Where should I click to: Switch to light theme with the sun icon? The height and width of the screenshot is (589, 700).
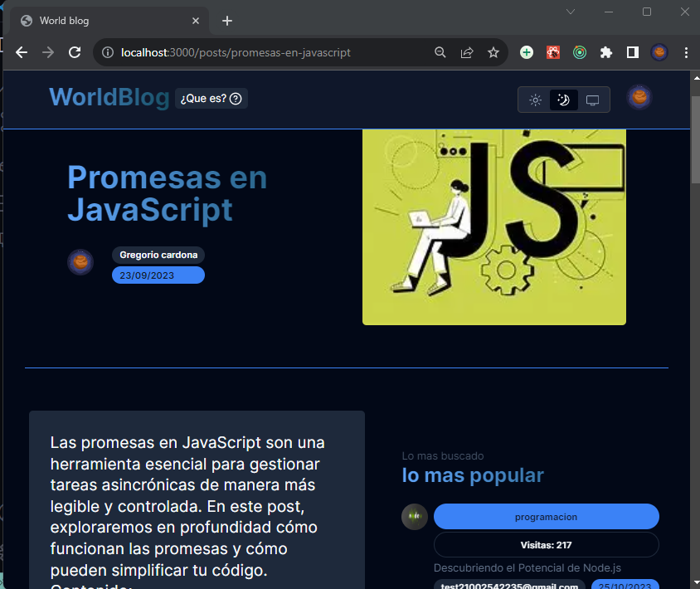point(535,99)
